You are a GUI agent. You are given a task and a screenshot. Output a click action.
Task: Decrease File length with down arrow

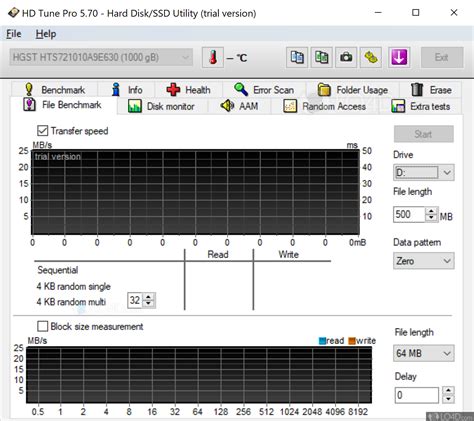pyautogui.click(x=431, y=218)
